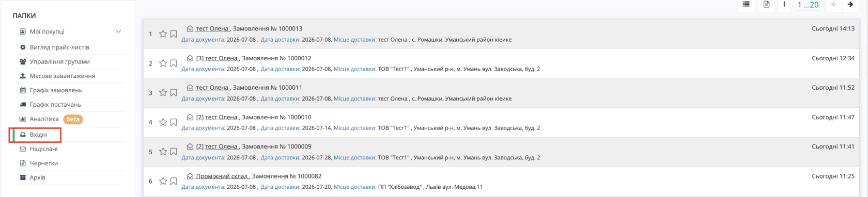The image size is (868, 197).
Task: Click text Замовлення № 1000082
Action: pos(287,176)
